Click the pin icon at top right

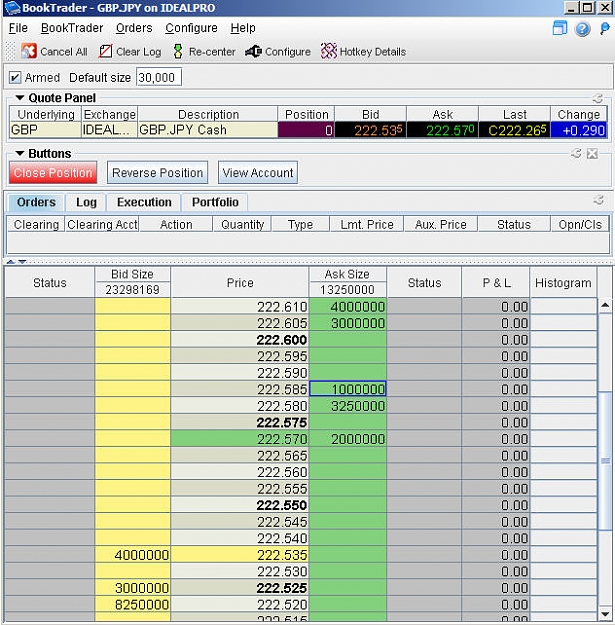605,29
